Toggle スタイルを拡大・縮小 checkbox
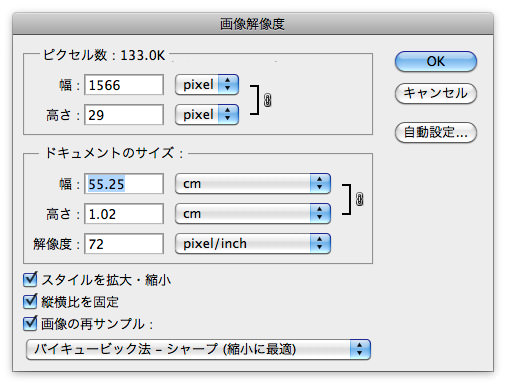This screenshot has height=384, width=506. click(x=30, y=279)
